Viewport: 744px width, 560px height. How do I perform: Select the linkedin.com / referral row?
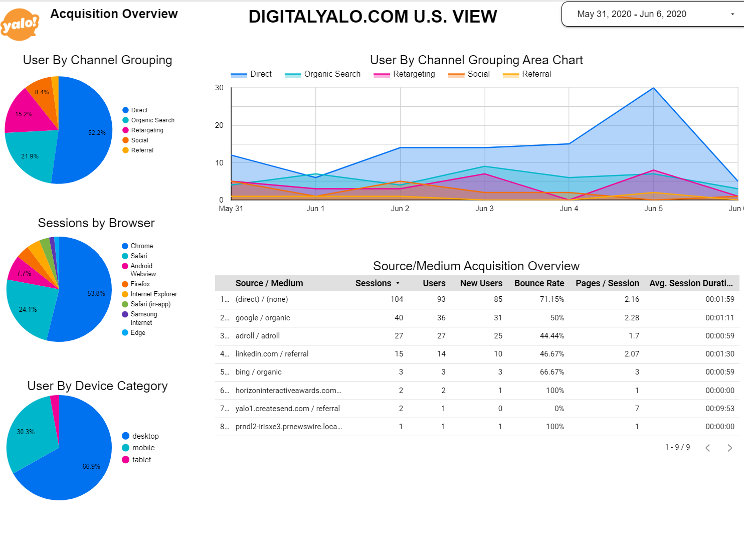coord(477,354)
